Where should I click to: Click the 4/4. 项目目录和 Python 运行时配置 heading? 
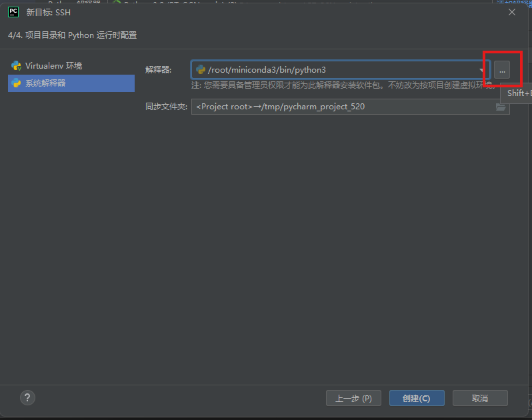point(72,35)
